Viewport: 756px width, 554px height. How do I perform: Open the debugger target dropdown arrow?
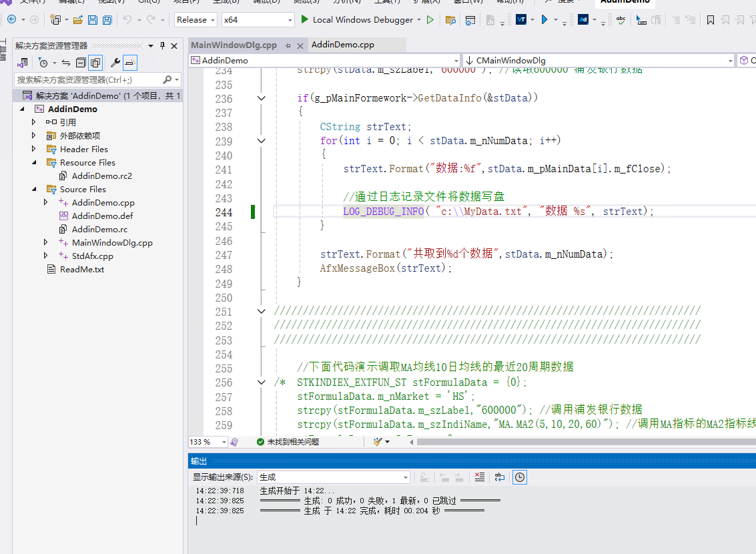click(x=419, y=20)
